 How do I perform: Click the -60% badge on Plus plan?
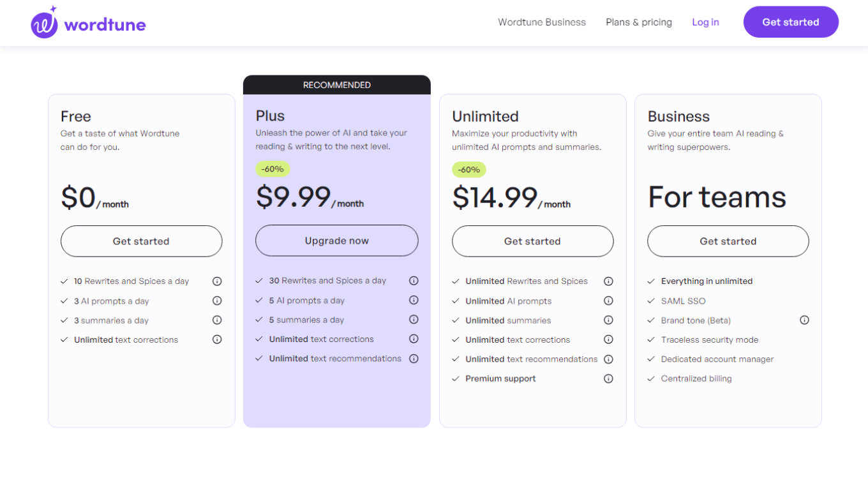[x=273, y=169]
